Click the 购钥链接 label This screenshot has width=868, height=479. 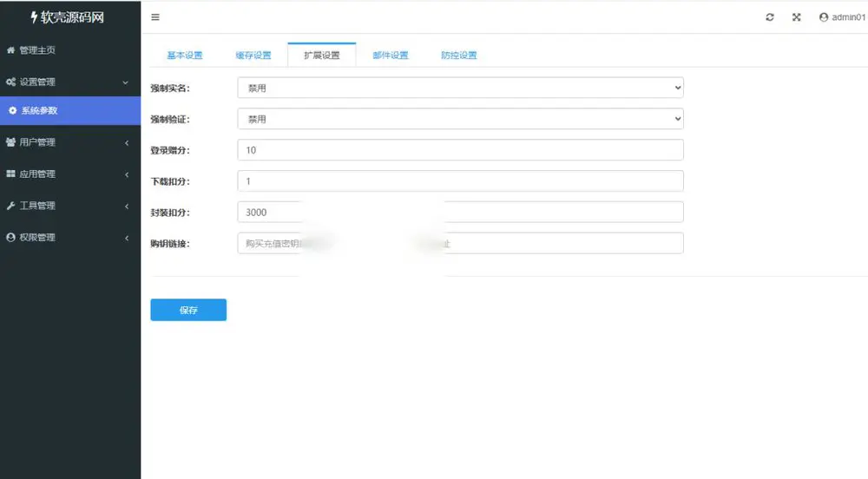click(x=170, y=243)
